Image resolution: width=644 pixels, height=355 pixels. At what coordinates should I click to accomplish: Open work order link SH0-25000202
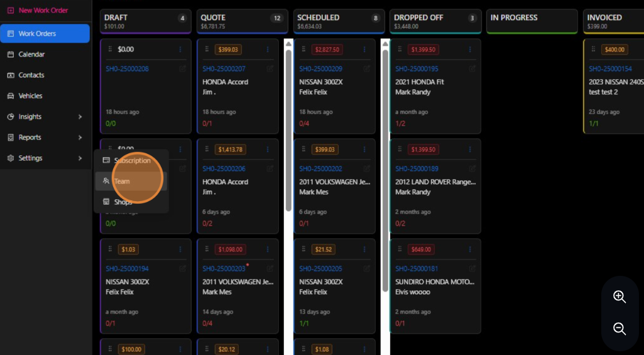click(321, 169)
